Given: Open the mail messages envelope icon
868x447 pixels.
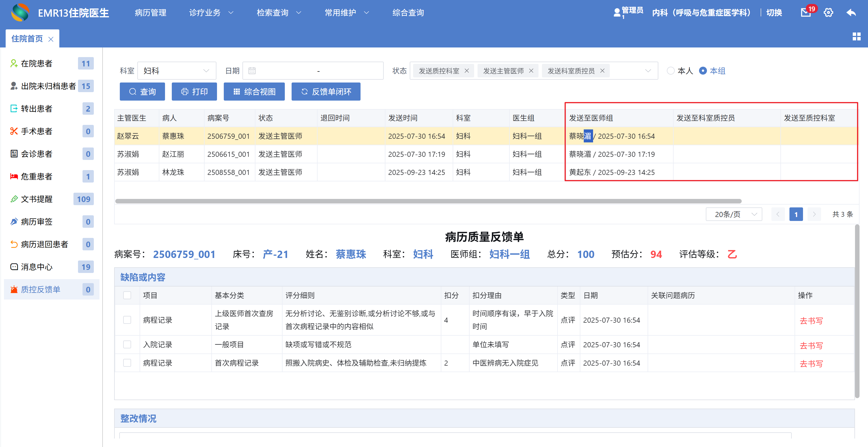Looking at the screenshot, I should (806, 13).
